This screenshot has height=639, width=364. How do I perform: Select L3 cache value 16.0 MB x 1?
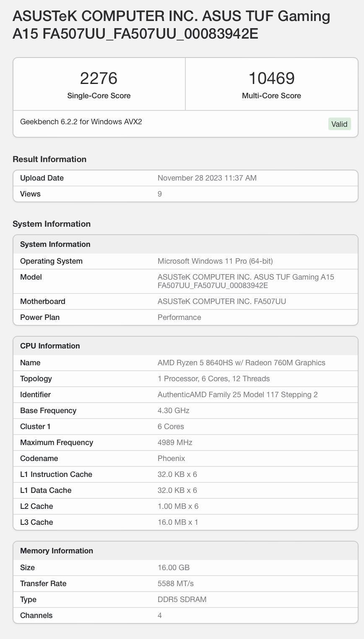178,522
